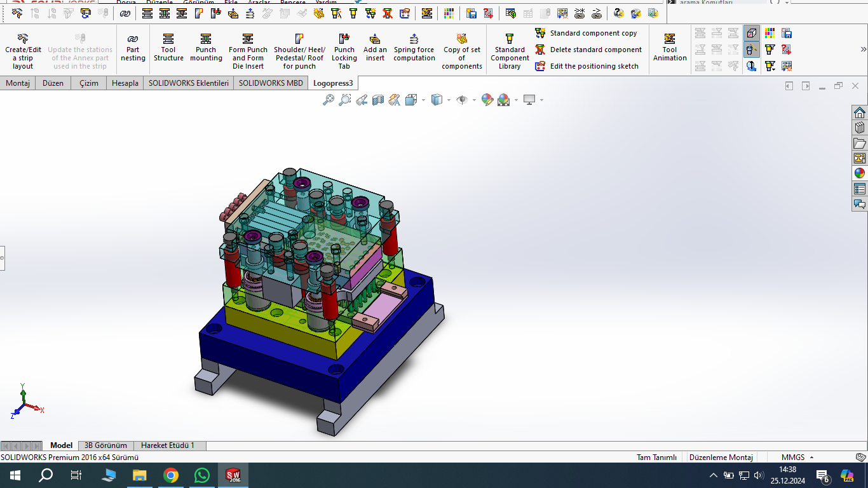Screen dimensions: 868x488
Task: Expand the hidden toolbar overflow chevron
Action: (863, 50)
